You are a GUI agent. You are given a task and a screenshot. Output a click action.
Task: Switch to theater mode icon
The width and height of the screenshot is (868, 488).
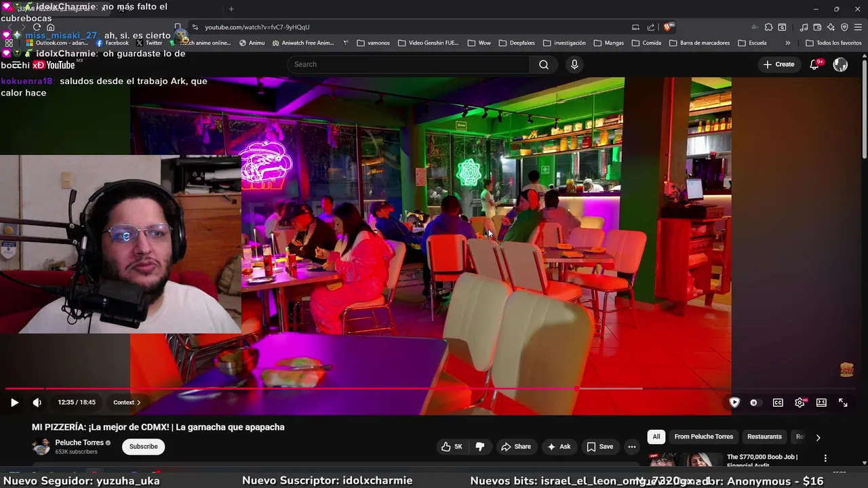[x=821, y=403]
